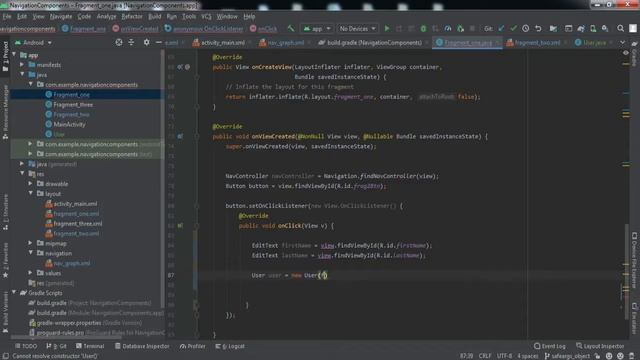
Task: Click the onClick implement gutter icon
Action: pyautogui.click(x=180, y=226)
